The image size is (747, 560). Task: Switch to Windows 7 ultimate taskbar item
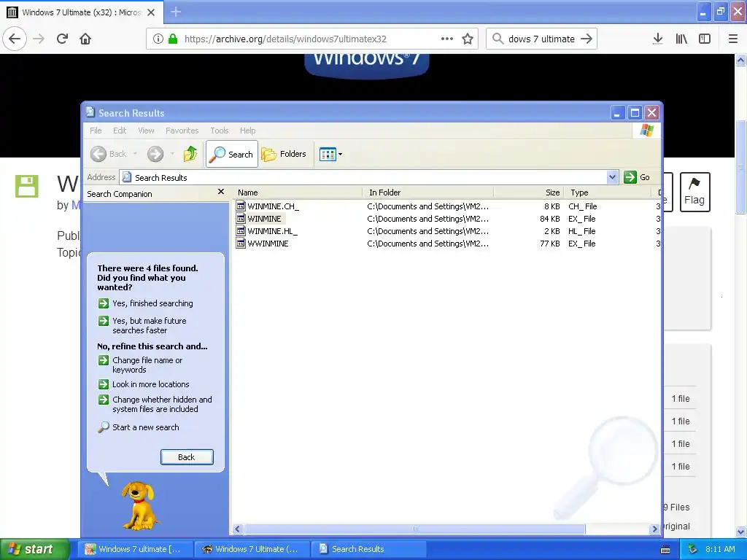tap(135, 549)
